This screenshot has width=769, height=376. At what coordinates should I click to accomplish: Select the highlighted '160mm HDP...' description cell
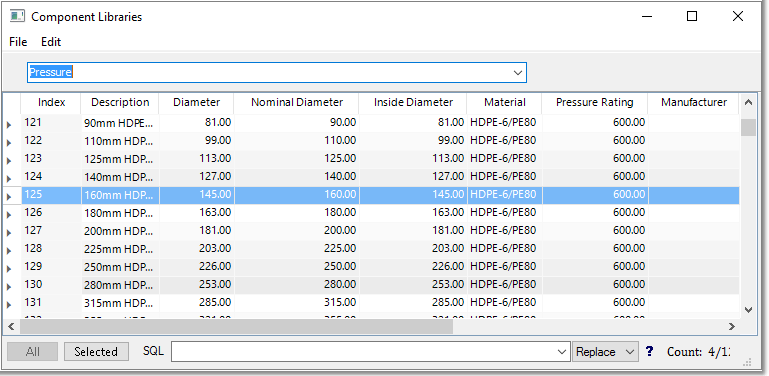tap(120, 195)
